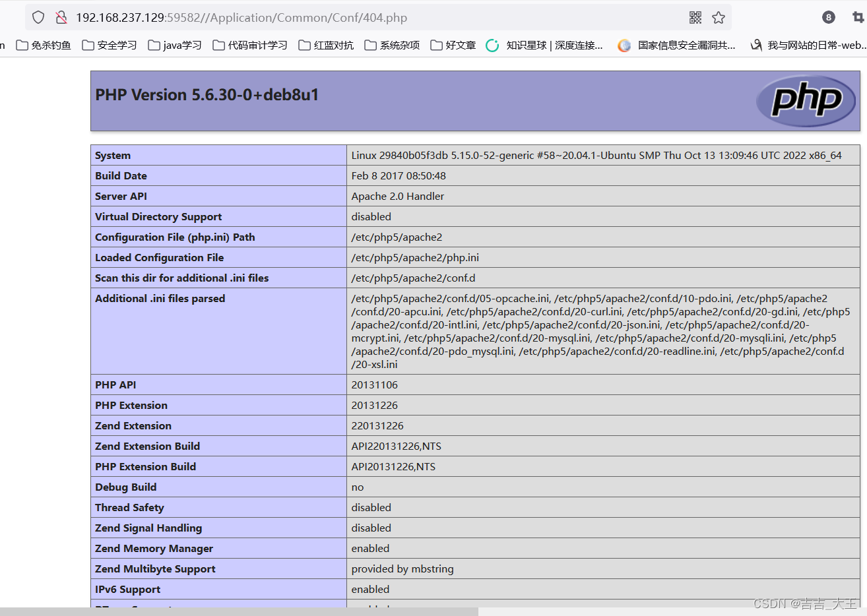This screenshot has height=616, width=867.
Task: Click the crossed-out insecure lock icon
Action: 61,17
